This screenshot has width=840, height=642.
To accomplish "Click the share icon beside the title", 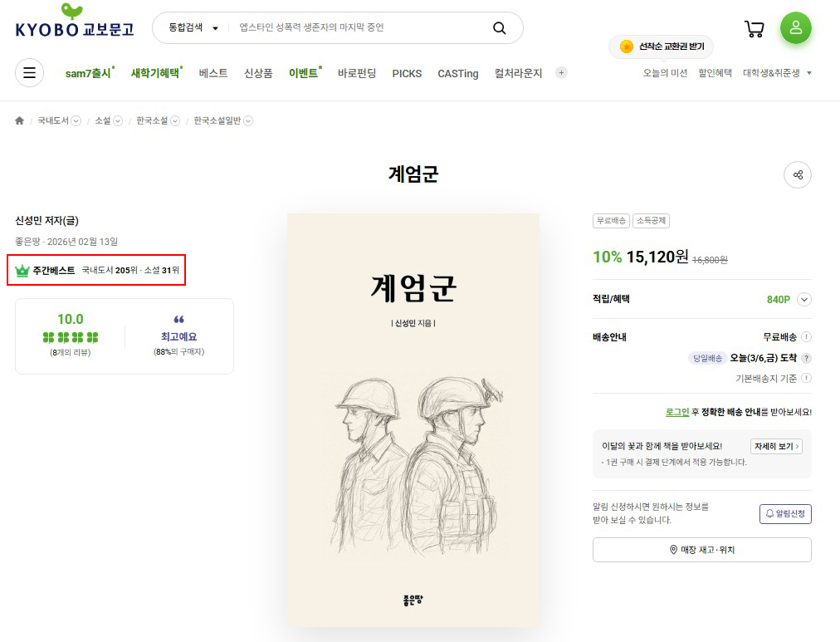I will click(797, 175).
